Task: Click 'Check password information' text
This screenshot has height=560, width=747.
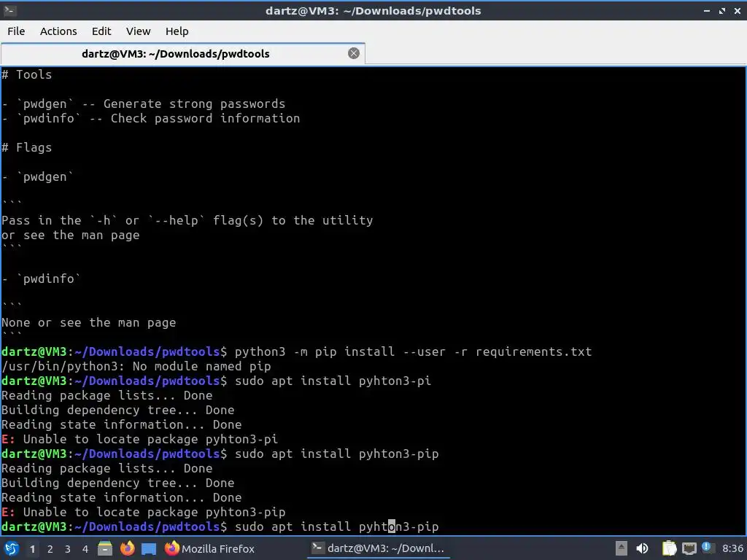Action: [205, 119]
